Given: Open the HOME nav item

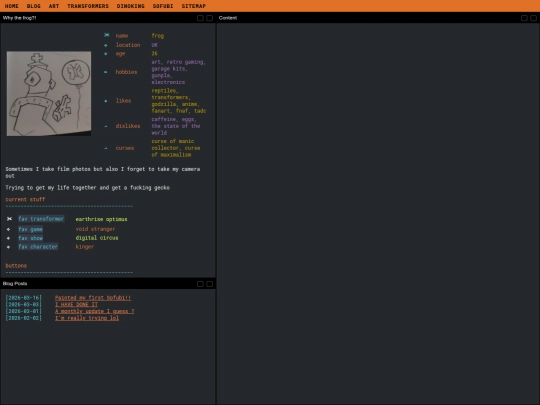Looking at the screenshot, I should (x=12, y=6).
